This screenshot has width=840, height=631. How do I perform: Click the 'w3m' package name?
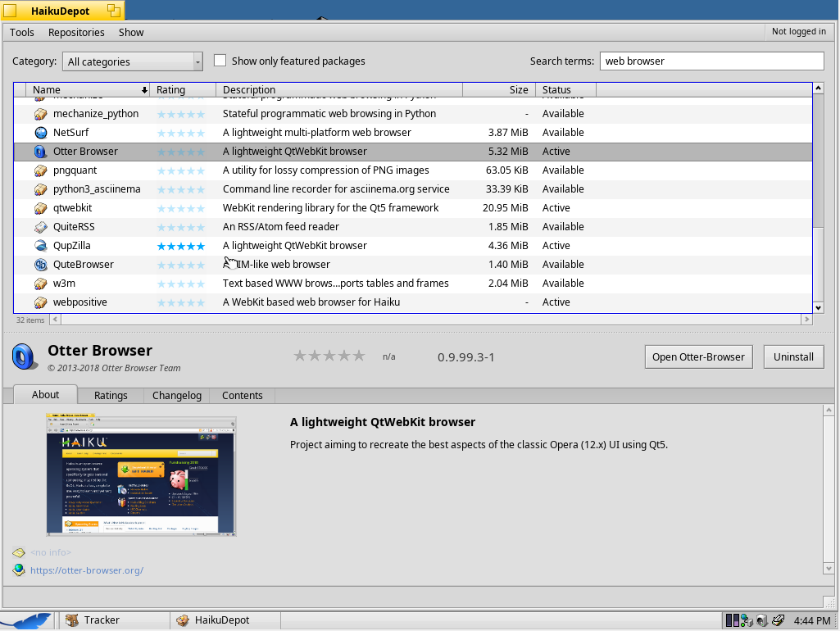pos(64,284)
